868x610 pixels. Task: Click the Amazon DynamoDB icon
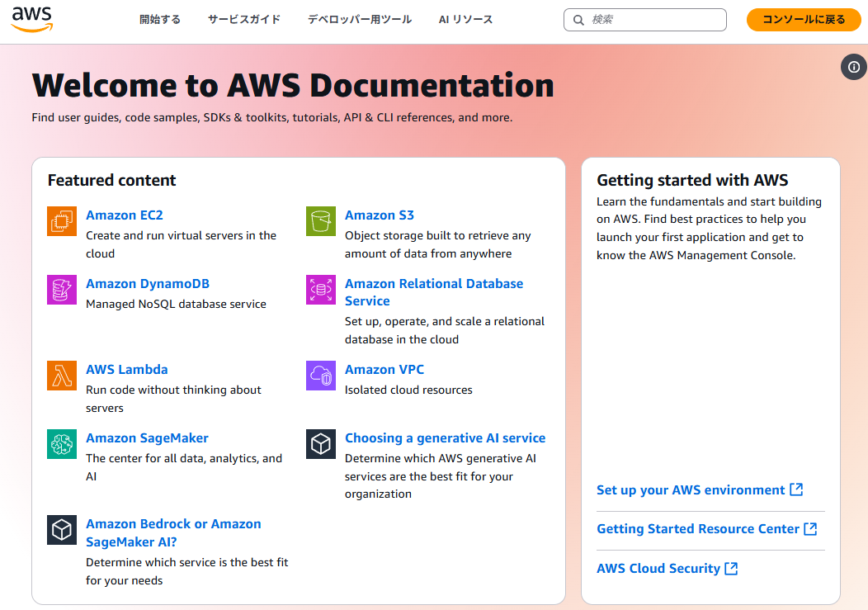tap(62, 290)
